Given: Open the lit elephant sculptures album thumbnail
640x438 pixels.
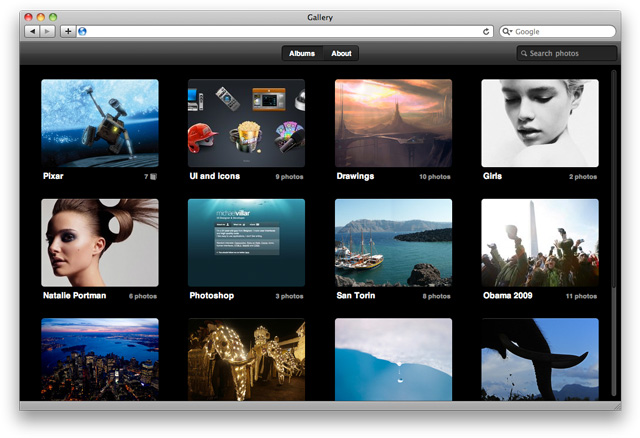Looking at the screenshot, I should coord(247,359).
